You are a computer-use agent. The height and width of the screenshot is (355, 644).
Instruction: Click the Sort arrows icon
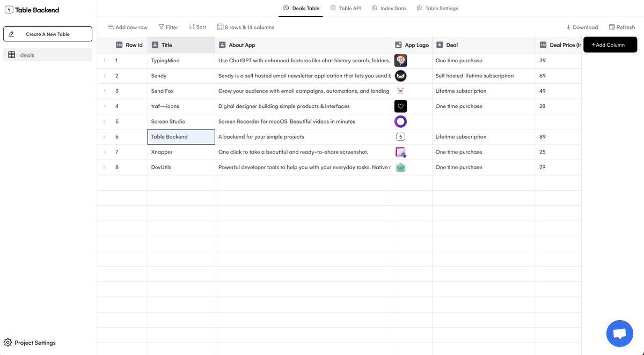point(192,26)
